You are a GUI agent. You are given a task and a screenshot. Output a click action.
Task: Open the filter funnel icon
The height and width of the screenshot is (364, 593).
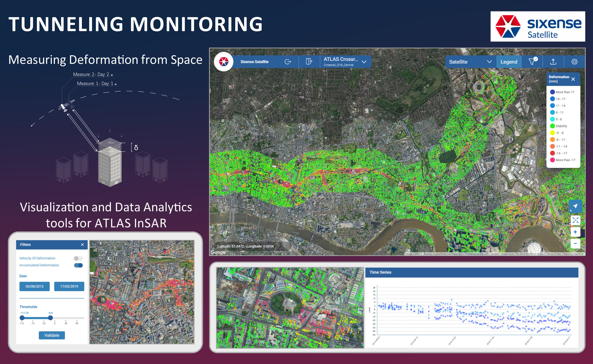533,61
